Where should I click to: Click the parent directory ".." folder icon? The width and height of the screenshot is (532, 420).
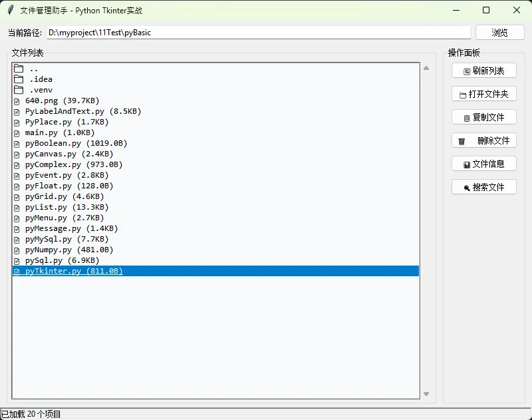19,69
